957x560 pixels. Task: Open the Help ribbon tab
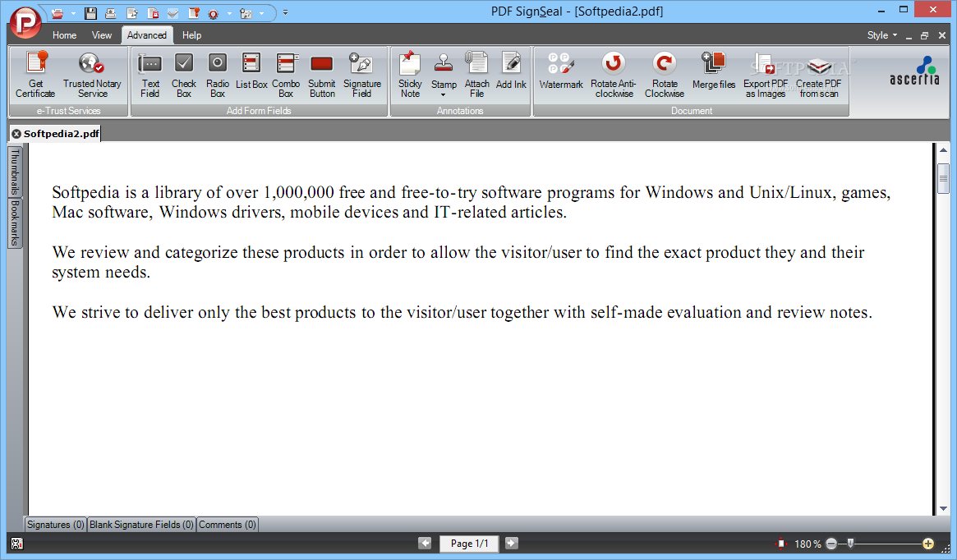pos(191,35)
